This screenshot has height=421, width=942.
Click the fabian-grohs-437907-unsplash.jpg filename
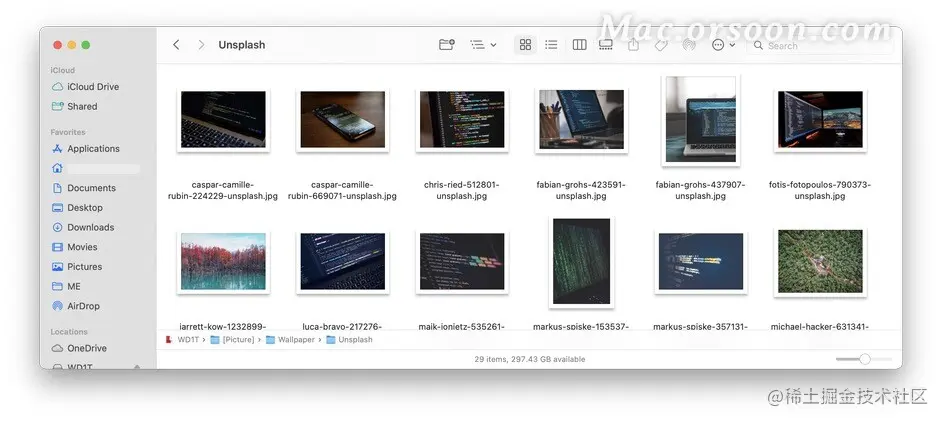coord(700,190)
